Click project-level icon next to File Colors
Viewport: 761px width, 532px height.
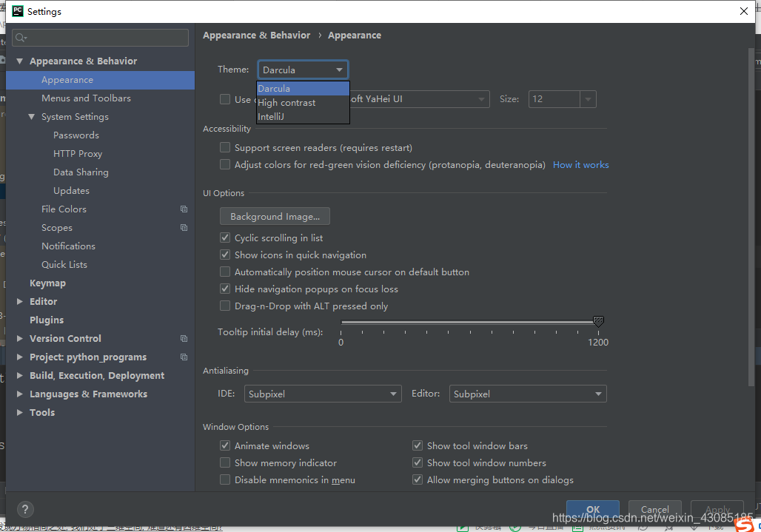click(x=184, y=209)
